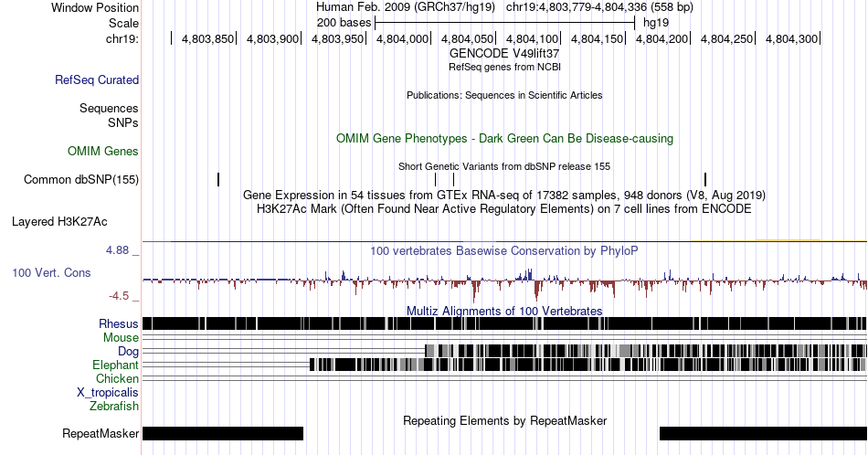Click the Elephant alignment blocks
The width and height of the screenshot is (868, 455).
click(x=587, y=365)
